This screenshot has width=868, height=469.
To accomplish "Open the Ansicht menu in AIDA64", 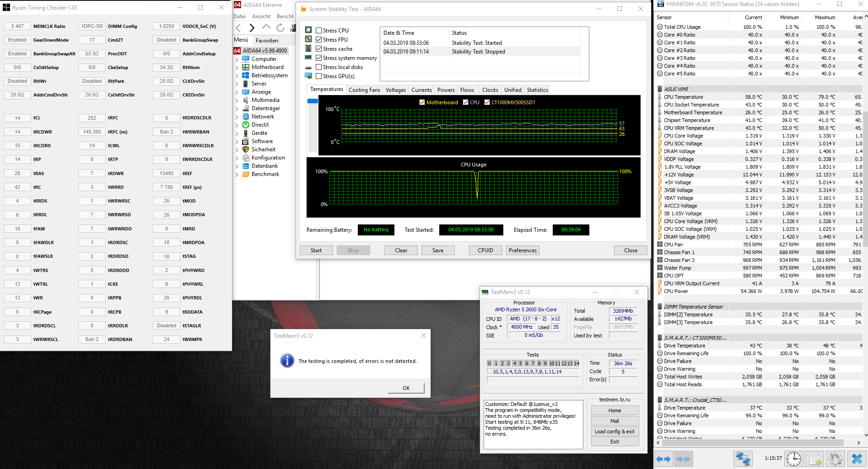I will click(x=261, y=16).
